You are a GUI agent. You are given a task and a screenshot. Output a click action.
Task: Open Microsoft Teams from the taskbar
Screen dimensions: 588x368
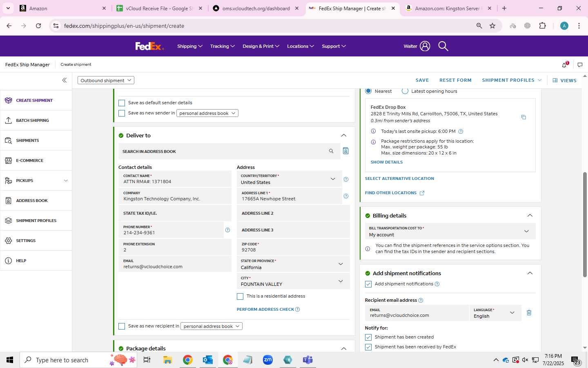click(x=307, y=360)
